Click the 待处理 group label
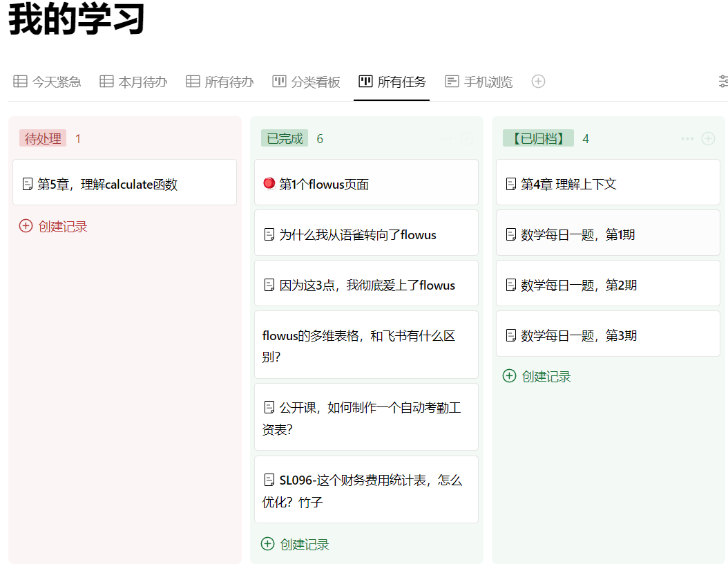Image resolution: width=728 pixels, height=571 pixels. pyautogui.click(x=43, y=138)
